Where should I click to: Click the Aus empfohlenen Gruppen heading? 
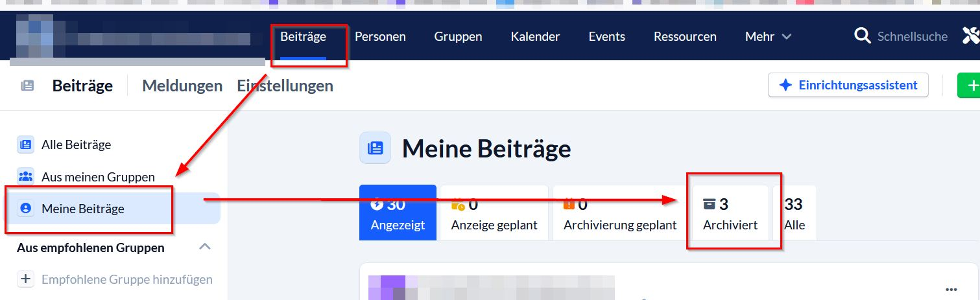pos(91,248)
